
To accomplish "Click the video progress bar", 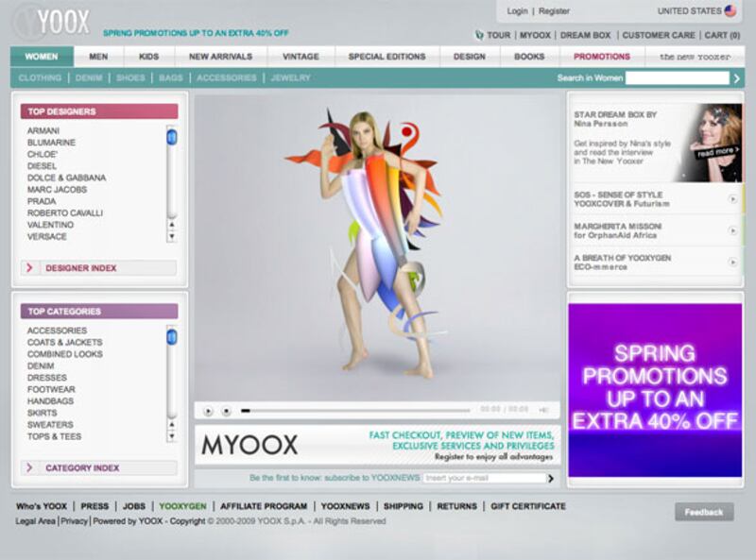I will click(x=354, y=410).
